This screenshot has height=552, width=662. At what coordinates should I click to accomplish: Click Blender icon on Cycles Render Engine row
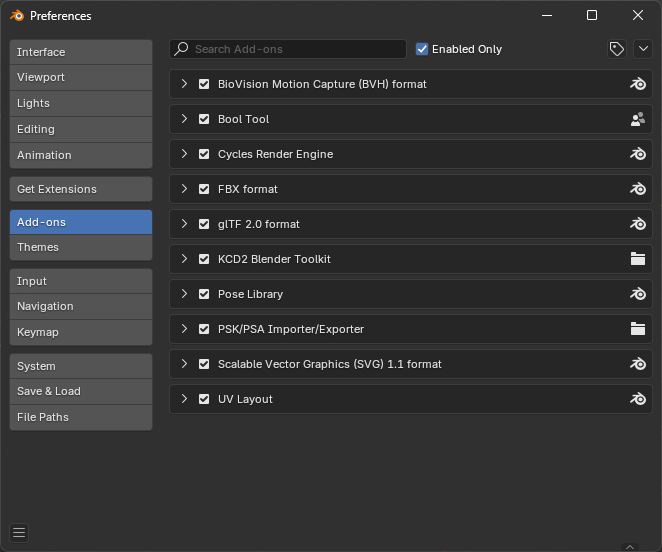click(638, 154)
